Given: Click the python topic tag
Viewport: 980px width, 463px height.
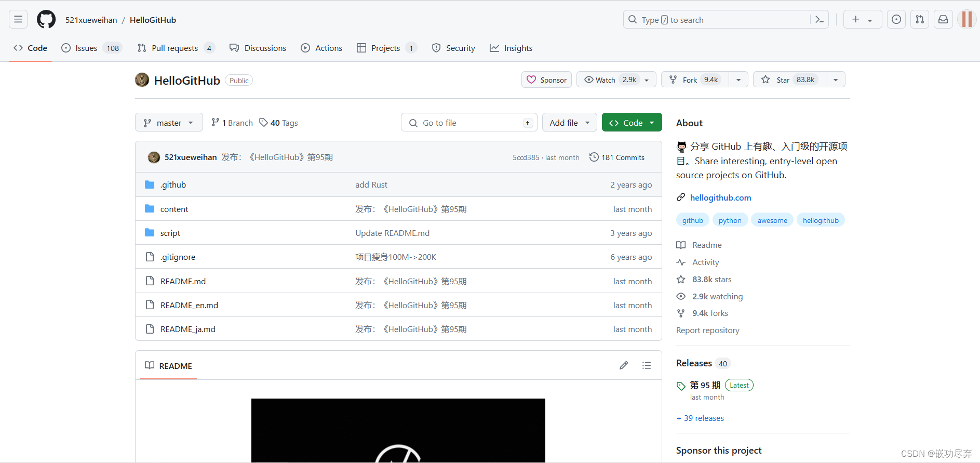Looking at the screenshot, I should pos(730,220).
